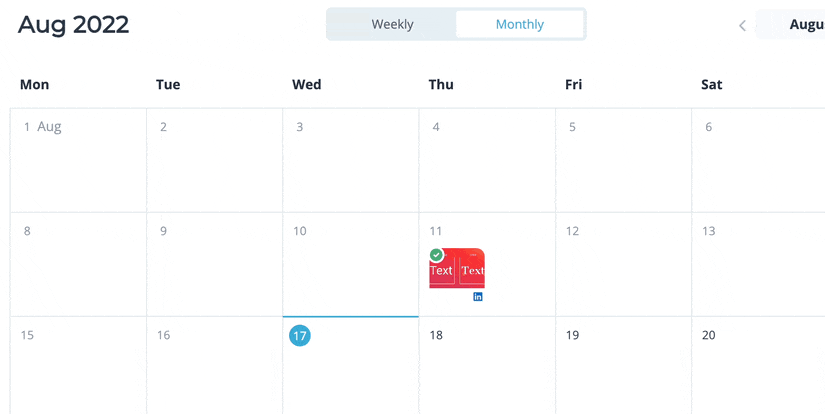Click the day number 11
This screenshot has height=414, width=825.
[436, 231]
